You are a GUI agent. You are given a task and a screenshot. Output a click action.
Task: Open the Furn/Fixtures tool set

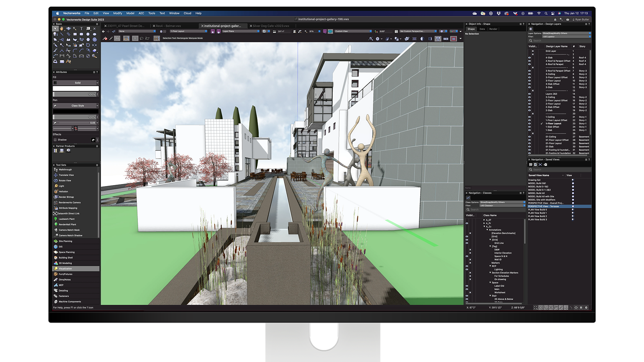pos(76,274)
